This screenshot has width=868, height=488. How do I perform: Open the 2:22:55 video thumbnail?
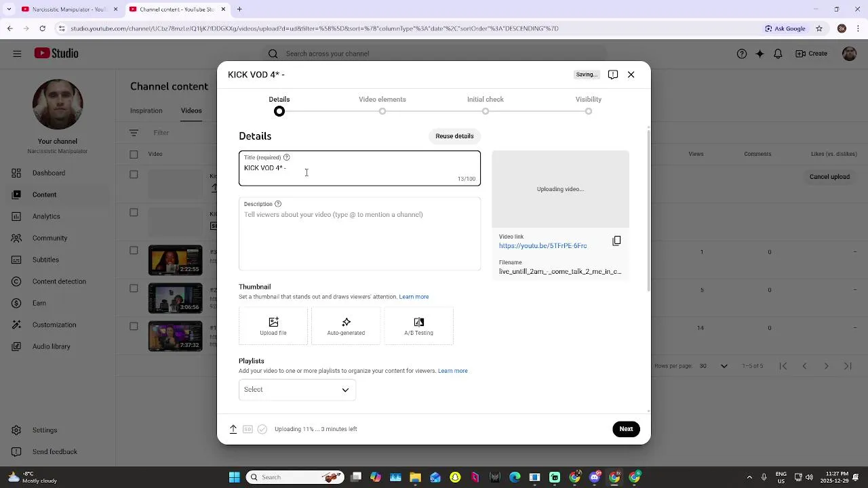175,260
